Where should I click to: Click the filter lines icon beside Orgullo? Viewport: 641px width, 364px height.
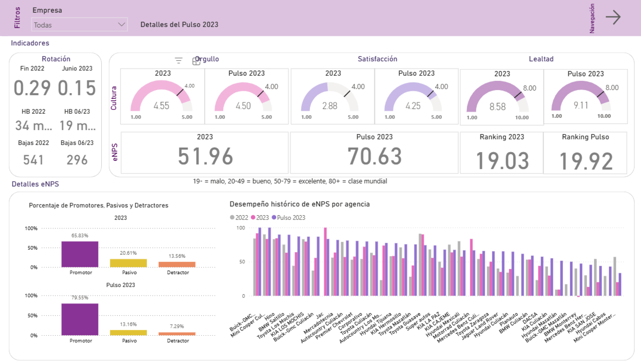click(179, 61)
